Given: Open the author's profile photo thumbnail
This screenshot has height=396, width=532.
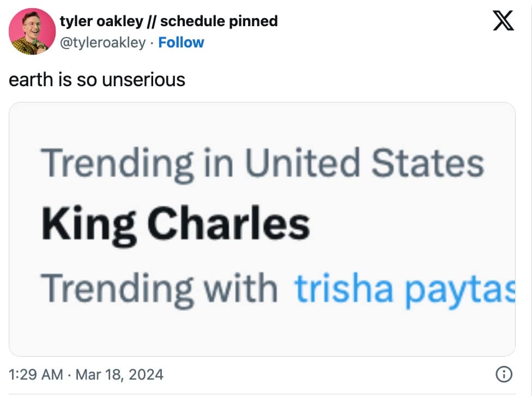Looking at the screenshot, I should 32,31.
